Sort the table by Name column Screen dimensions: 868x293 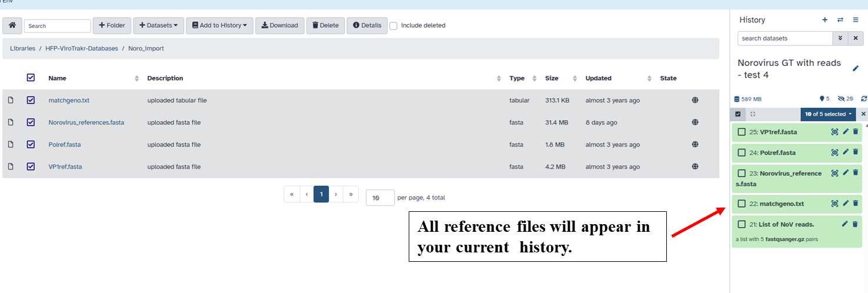tap(57, 78)
